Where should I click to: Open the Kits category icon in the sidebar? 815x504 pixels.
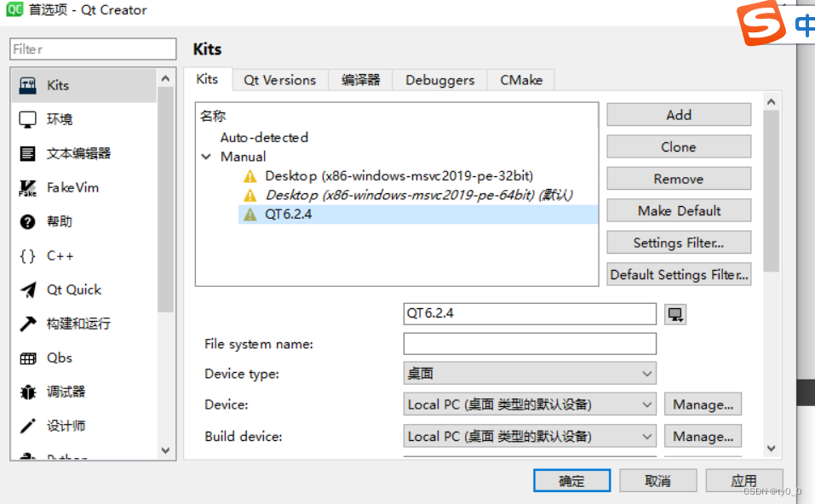[x=27, y=85]
